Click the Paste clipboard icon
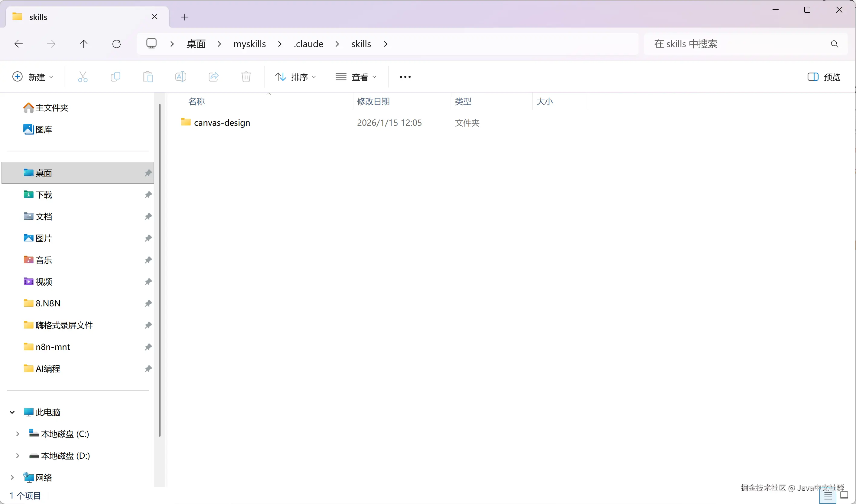The image size is (856, 504). (x=148, y=77)
